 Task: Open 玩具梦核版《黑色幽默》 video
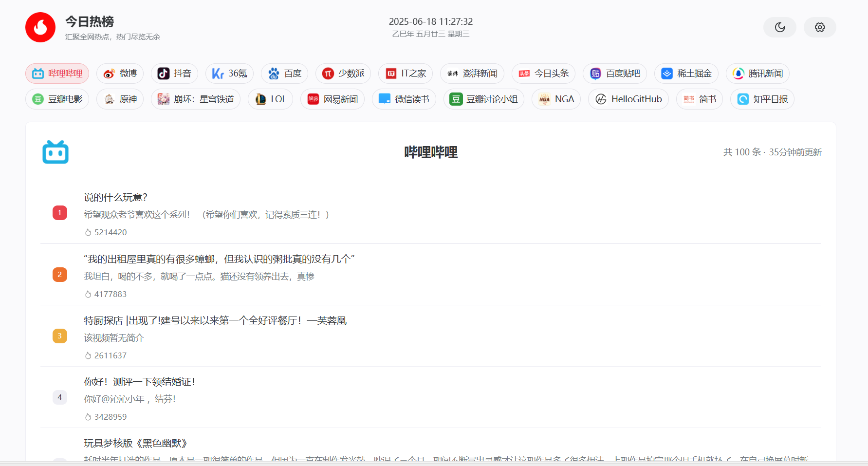[x=135, y=443]
